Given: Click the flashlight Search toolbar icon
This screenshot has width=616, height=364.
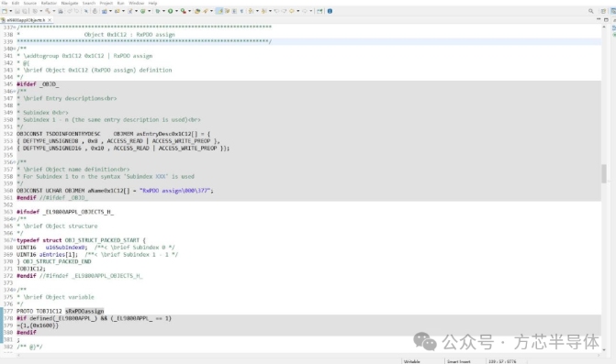Looking at the screenshot, I should pyautogui.click(x=206, y=11).
